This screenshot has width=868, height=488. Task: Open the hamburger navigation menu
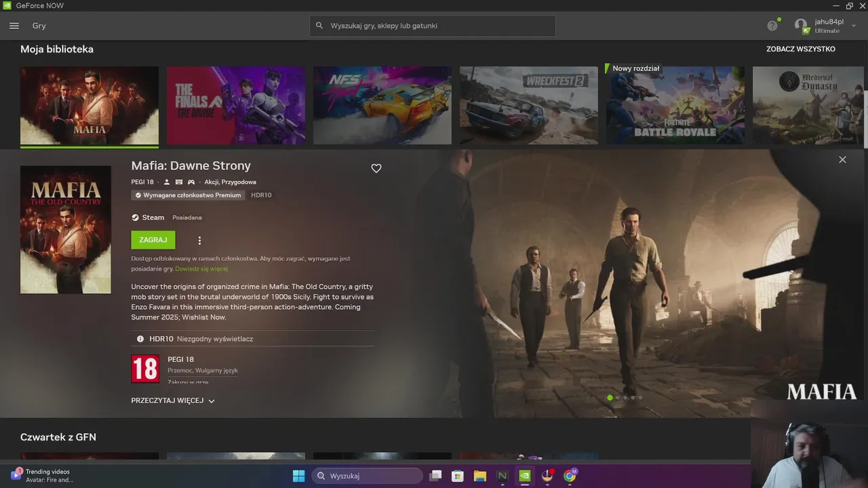click(x=14, y=26)
